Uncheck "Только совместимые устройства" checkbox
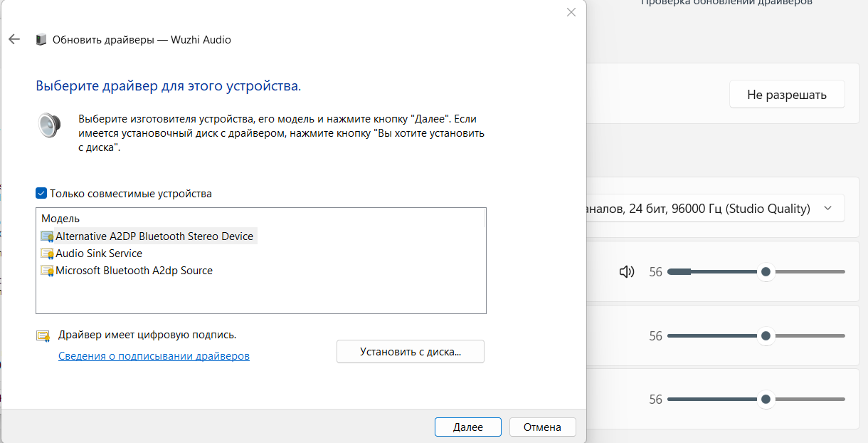The image size is (868, 443). (41, 194)
